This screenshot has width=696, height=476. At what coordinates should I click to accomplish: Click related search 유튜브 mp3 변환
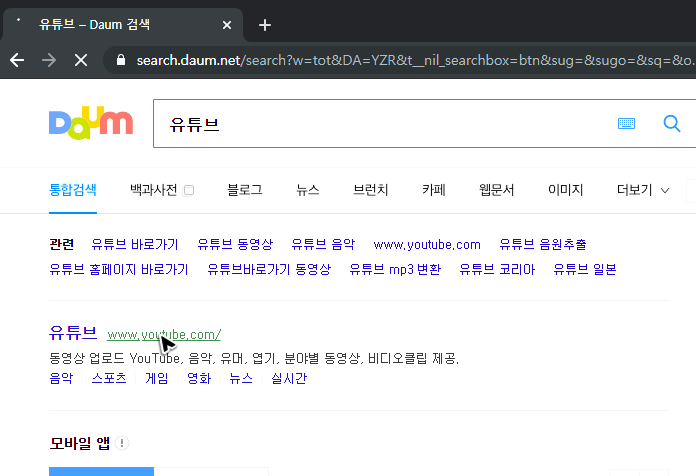point(395,270)
